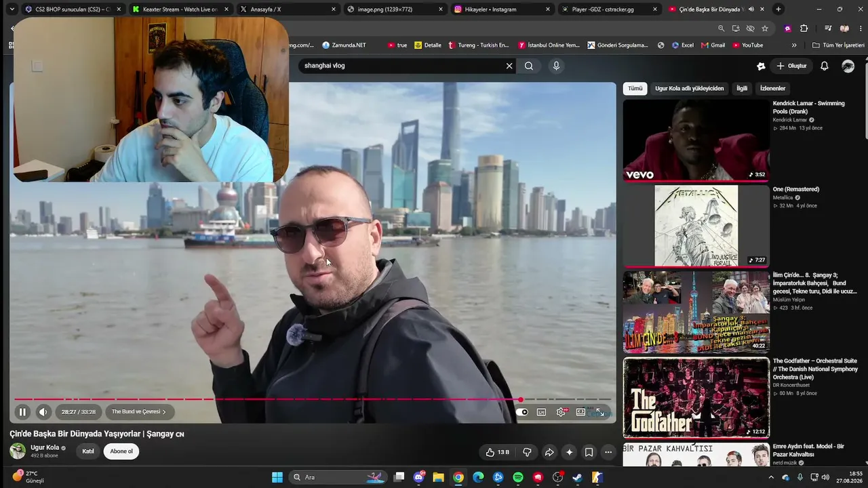Select the 'İlgili' filter chip
Viewport: 868px width, 488px height.
[742, 88]
